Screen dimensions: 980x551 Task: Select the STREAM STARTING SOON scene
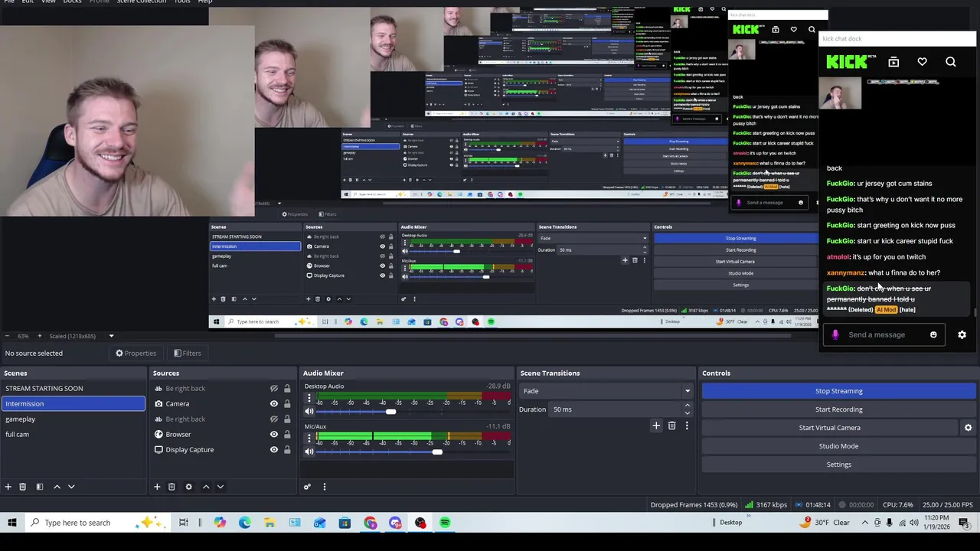pos(73,388)
